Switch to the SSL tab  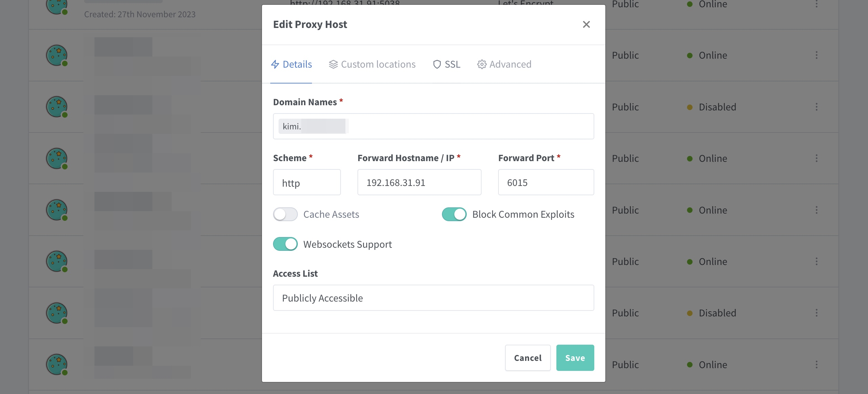[x=446, y=64]
